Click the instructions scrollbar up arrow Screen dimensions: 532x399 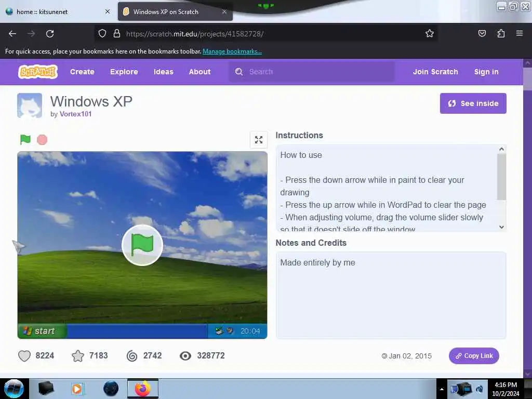pyautogui.click(x=501, y=149)
